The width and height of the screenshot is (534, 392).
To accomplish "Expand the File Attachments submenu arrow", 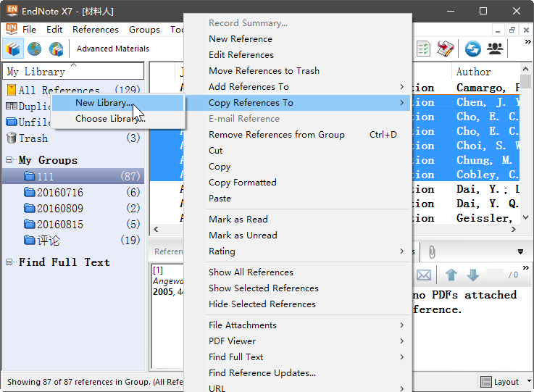I will (402, 325).
